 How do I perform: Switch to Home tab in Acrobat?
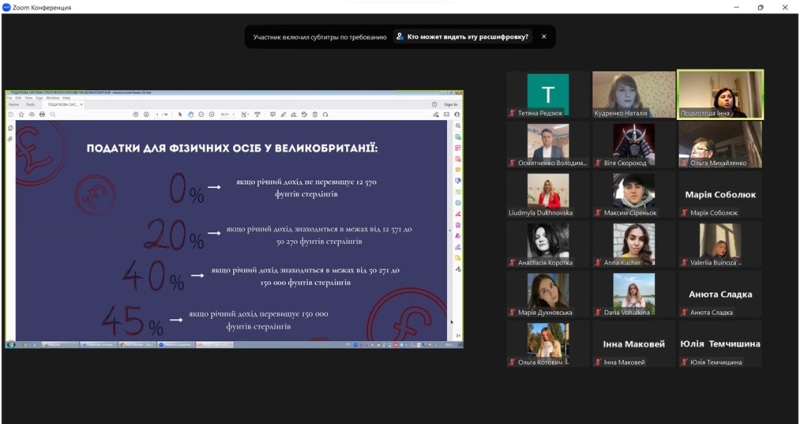click(14, 105)
